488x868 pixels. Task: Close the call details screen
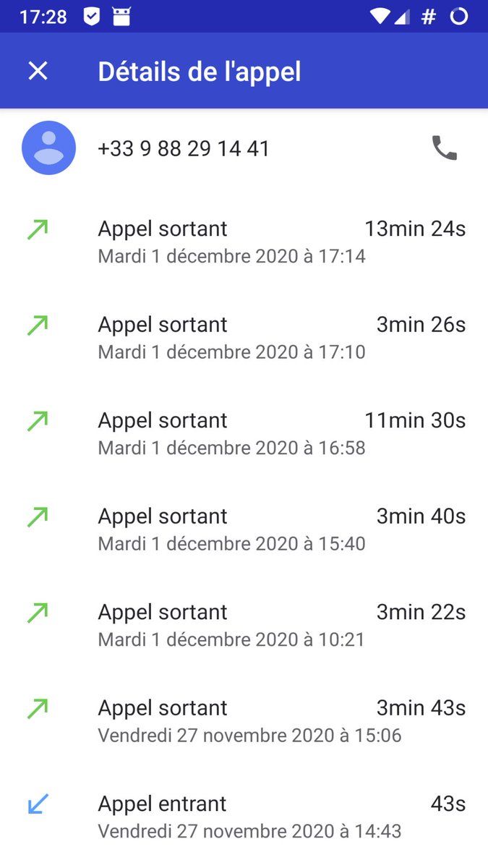coord(38,71)
